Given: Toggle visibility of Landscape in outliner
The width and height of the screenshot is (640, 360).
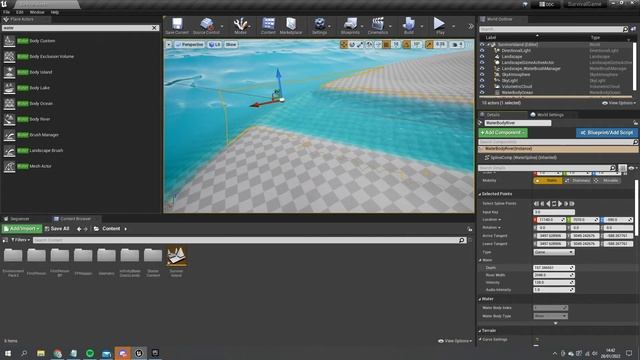Looking at the screenshot, I should click(x=482, y=57).
